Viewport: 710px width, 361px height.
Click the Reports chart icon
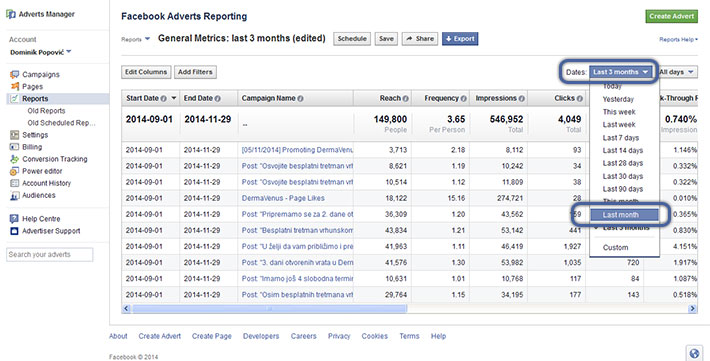tap(14, 98)
